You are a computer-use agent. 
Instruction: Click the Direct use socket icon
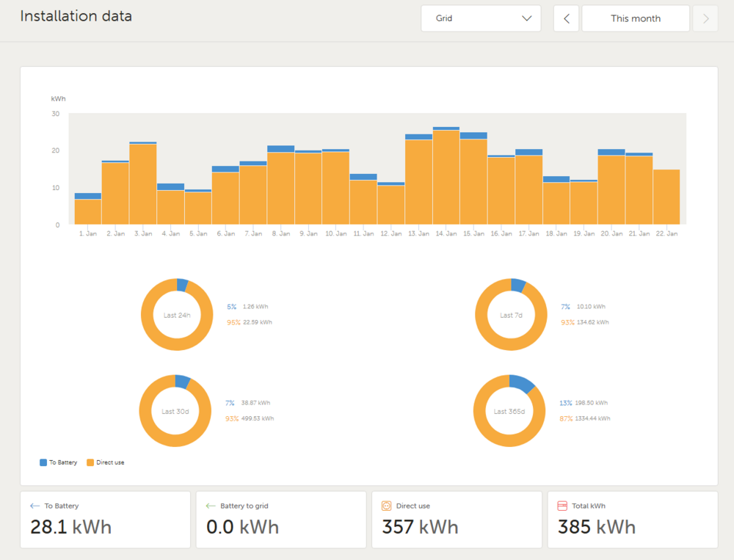click(x=386, y=506)
